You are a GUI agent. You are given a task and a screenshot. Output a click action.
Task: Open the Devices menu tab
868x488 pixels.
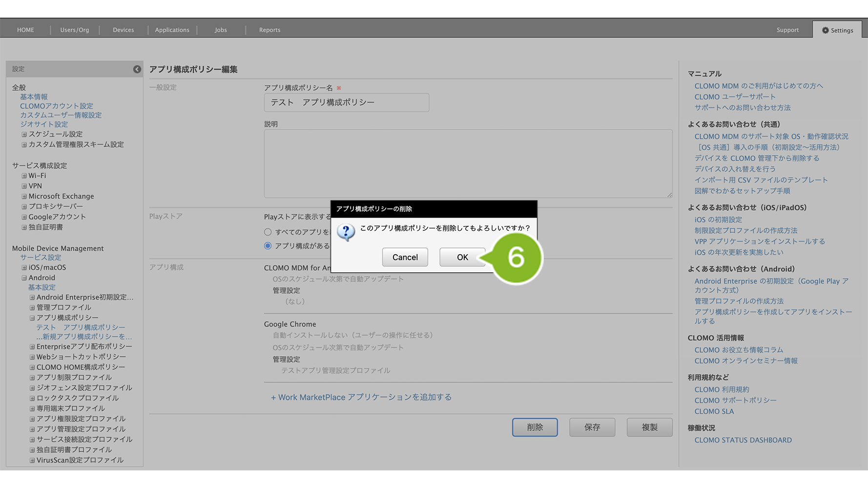(123, 30)
